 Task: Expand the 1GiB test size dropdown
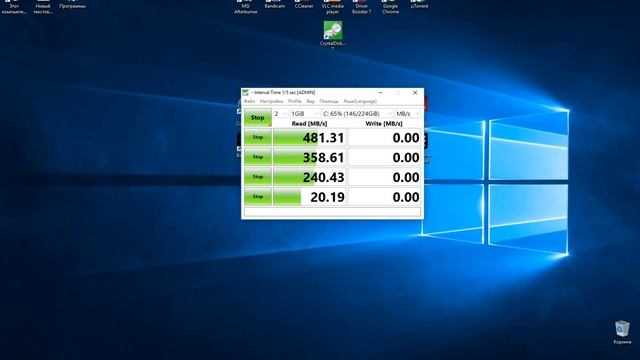pyautogui.click(x=305, y=113)
